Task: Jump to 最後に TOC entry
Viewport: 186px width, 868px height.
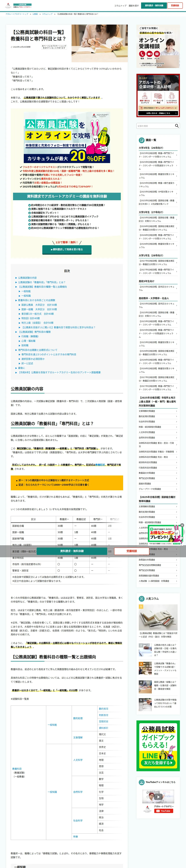Action: pos(22,368)
